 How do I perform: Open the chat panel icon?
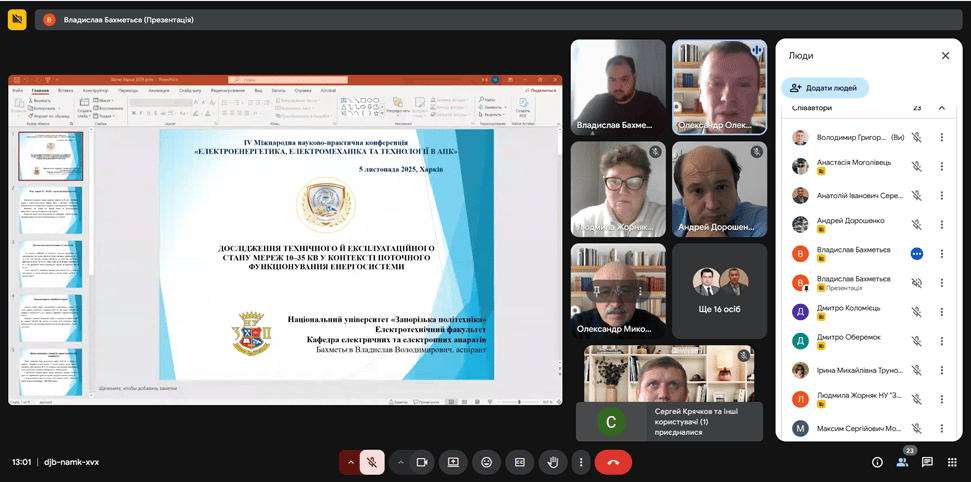(x=927, y=462)
